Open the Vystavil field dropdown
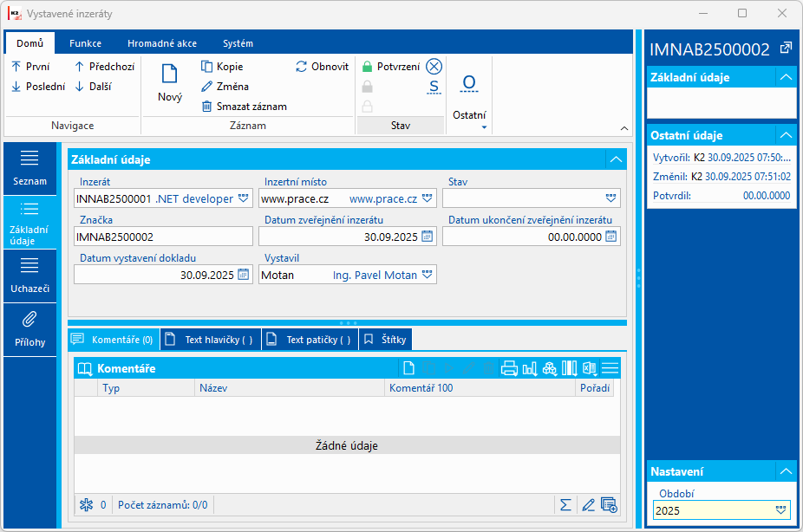Viewport: 803px width, 532px height. click(428, 275)
